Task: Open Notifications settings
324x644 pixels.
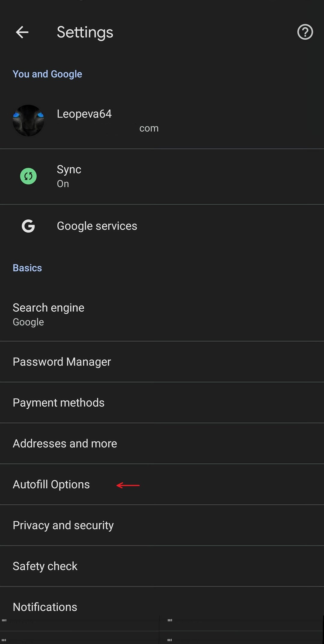Action: click(45, 607)
